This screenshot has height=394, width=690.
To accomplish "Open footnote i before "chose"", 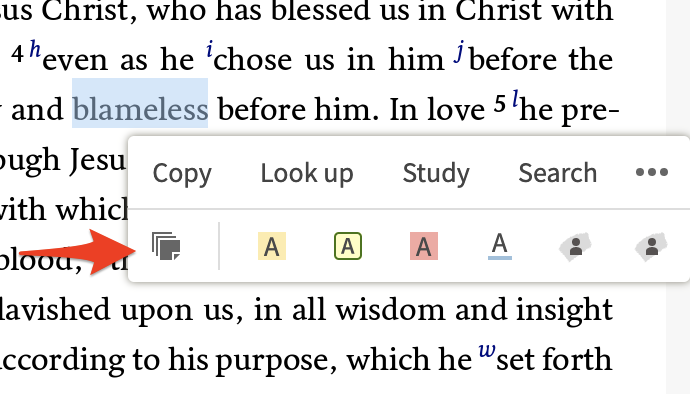I will (x=209, y=49).
